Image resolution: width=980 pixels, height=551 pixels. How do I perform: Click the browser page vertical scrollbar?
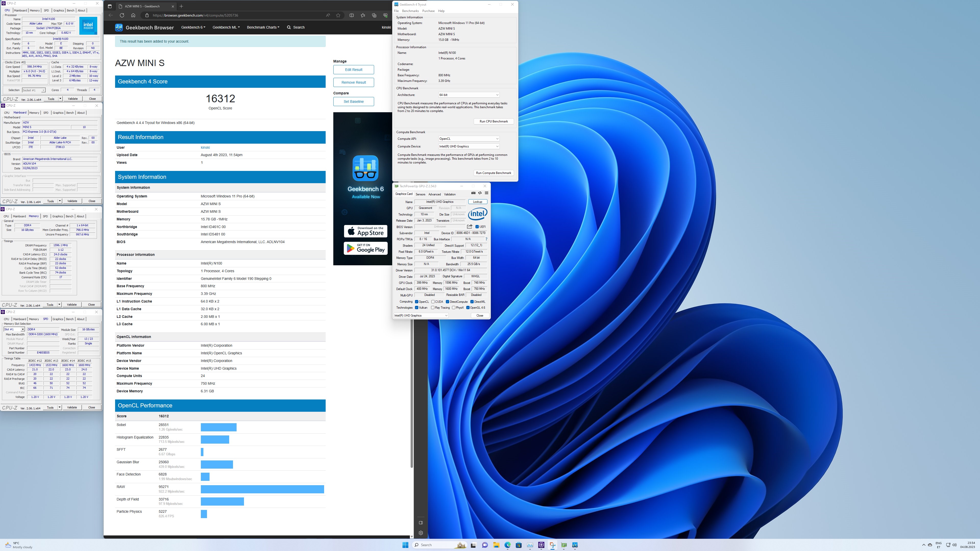coord(411,251)
